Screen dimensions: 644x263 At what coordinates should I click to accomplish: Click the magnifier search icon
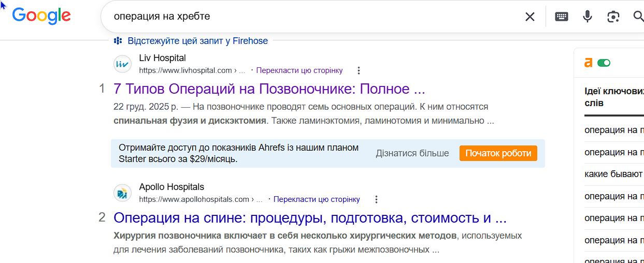(x=638, y=17)
